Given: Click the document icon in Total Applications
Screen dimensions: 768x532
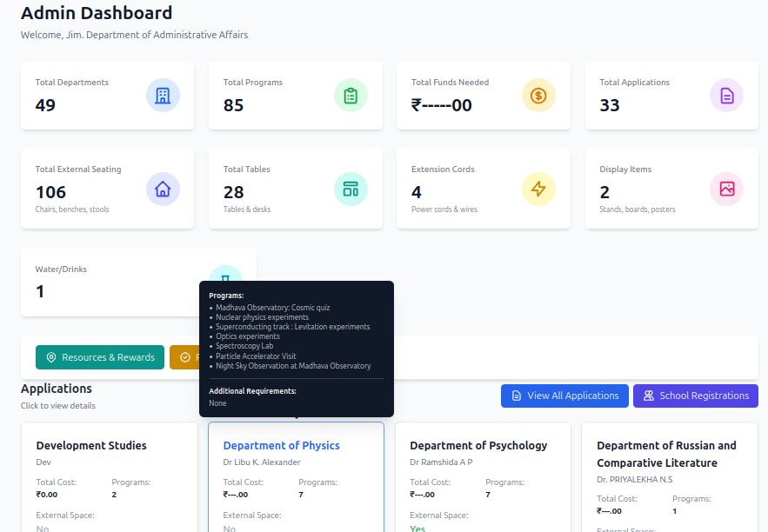Looking at the screenshot, I should (x=726, y=96).
